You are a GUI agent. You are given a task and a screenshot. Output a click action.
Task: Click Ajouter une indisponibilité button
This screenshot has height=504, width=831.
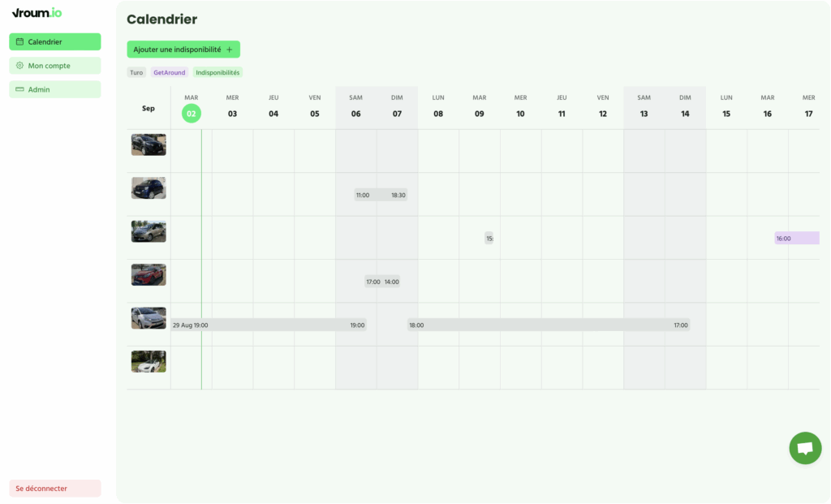tap(183, 50)
